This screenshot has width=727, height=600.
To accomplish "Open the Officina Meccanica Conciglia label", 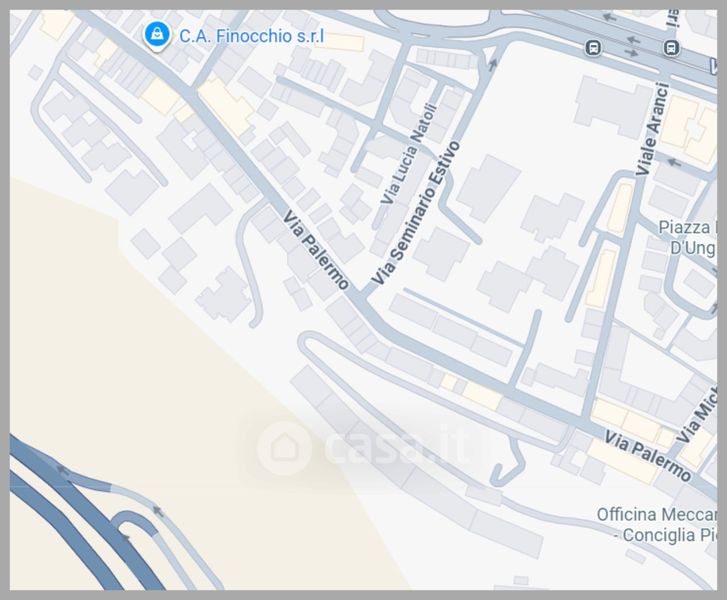I will [x=656, y=524].
